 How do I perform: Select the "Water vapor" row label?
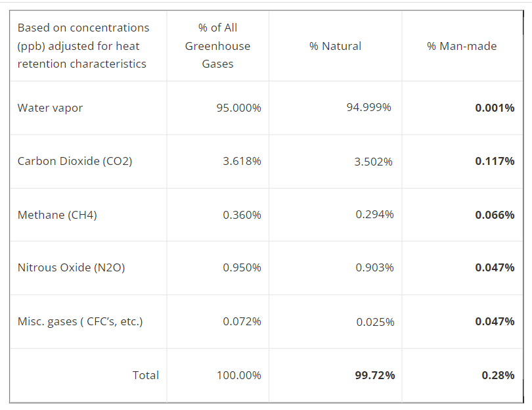pos(50,108)
